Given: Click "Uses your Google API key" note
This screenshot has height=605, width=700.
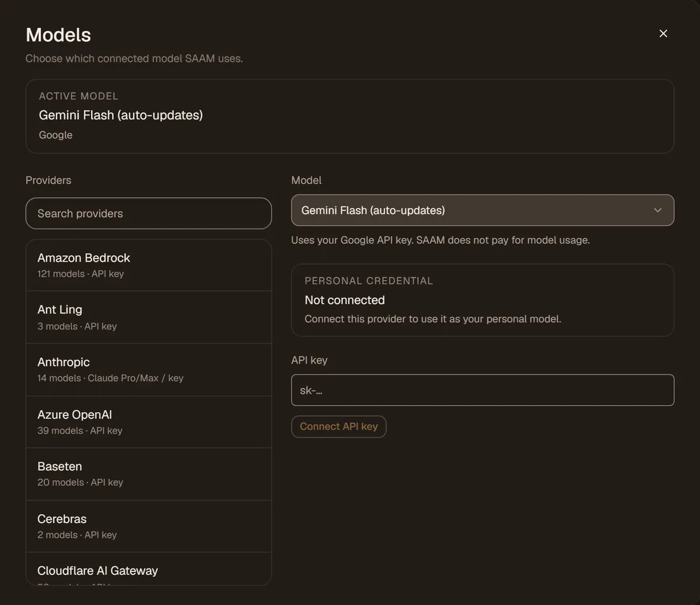Looking at the screenshot, I should coord(440,240).
